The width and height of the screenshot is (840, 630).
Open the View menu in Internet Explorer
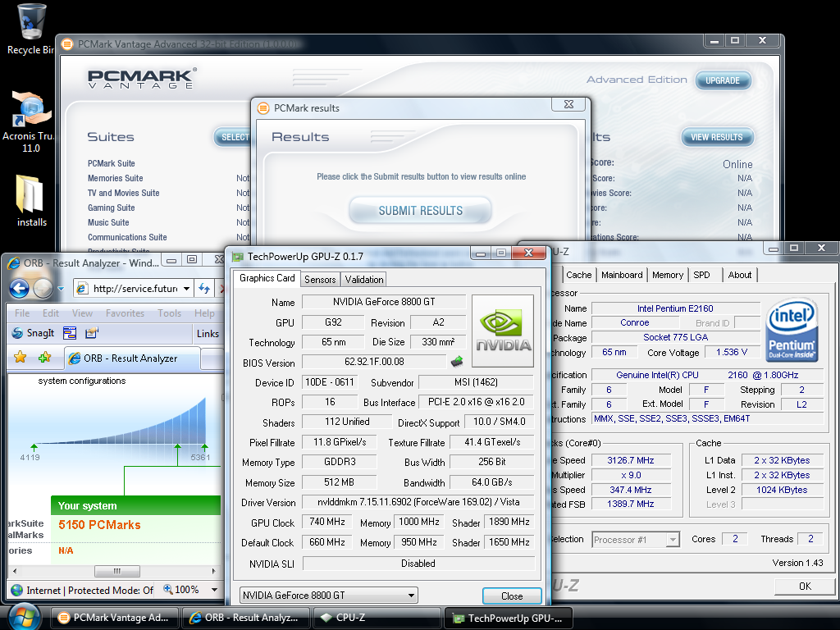tap(82, 313)
